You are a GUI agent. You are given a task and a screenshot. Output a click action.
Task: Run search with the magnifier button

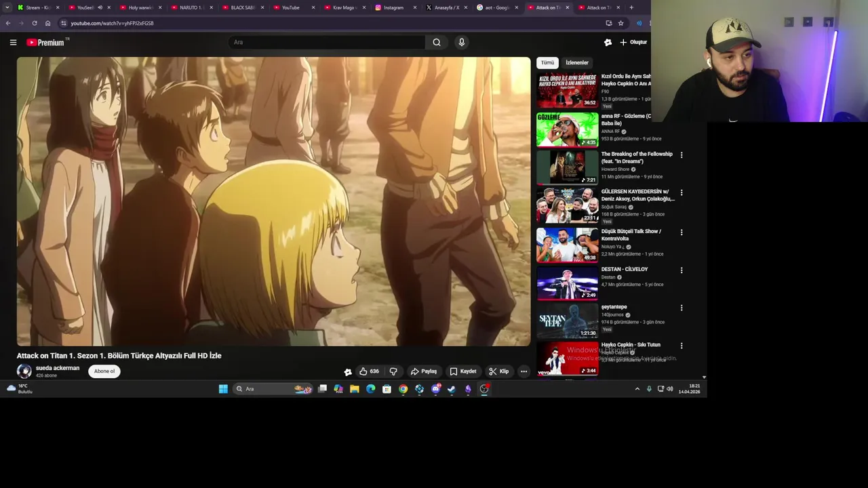click(437, 42)
